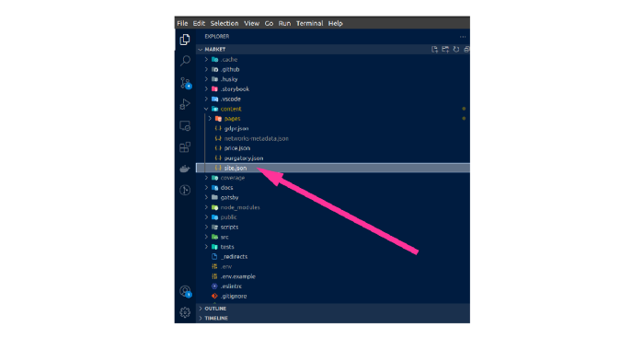Open the Go menu
This screenshot has height=339, width=644.
tap(269, 23)
